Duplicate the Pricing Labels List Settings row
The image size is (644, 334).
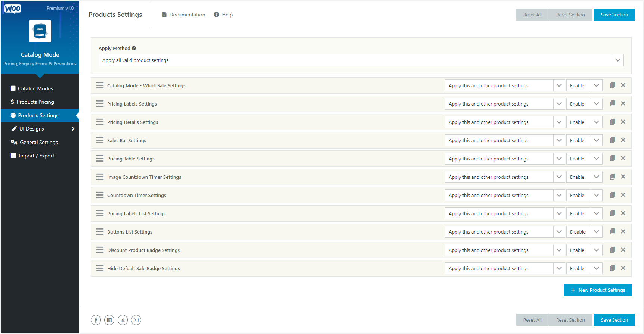point(612,213)
